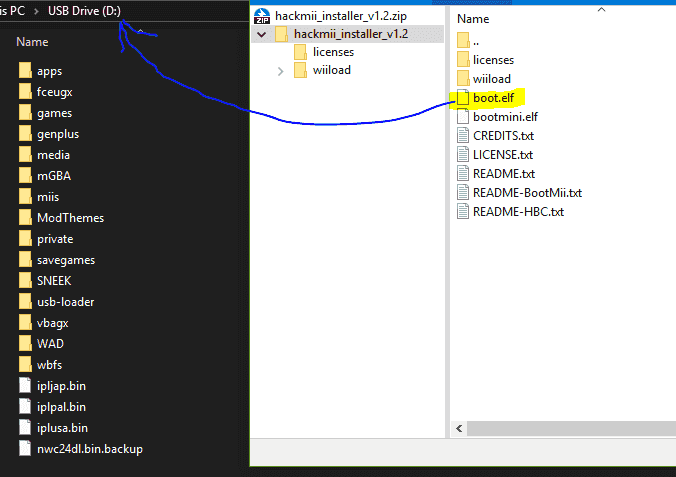The image size is (676, 477).
Task: Select the nwc24dl.bin.backup file icon
Action: (25, 449)
